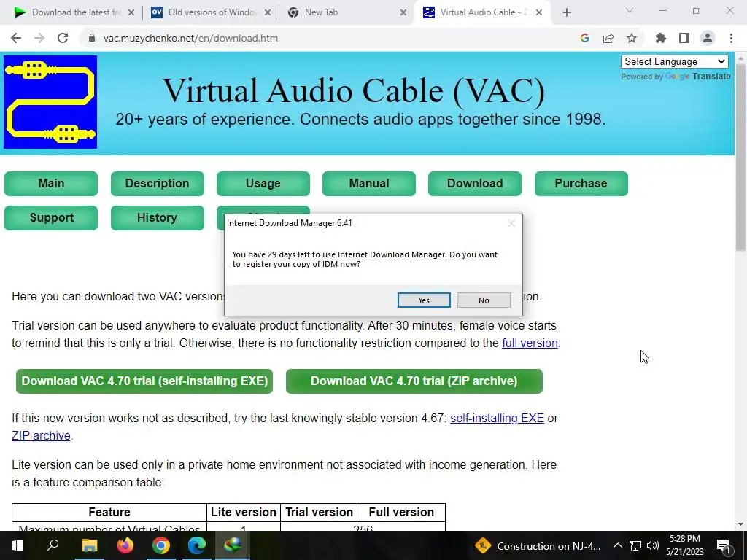Click the Google Translate attribution link
The image size is (747, 560).
pos(697,76)
